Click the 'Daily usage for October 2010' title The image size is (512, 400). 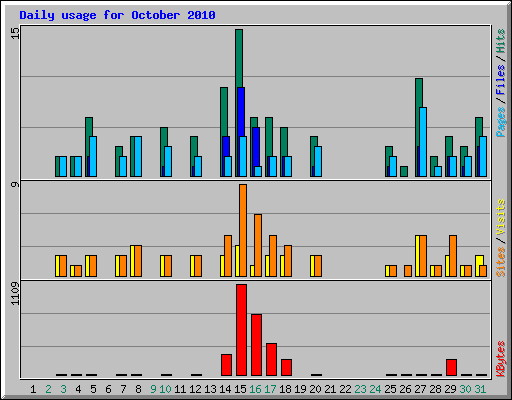click(x=117, y=15)
